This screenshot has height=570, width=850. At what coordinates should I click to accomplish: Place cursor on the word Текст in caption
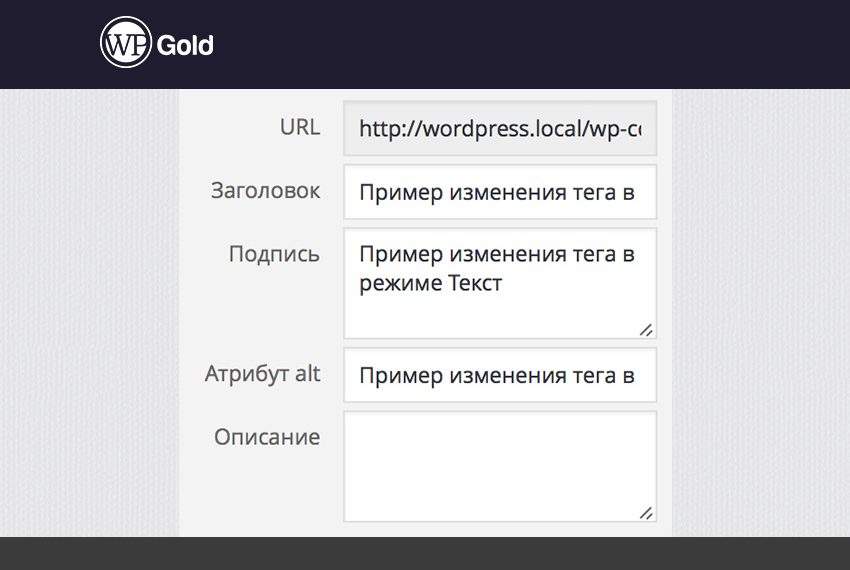[473, 283]
